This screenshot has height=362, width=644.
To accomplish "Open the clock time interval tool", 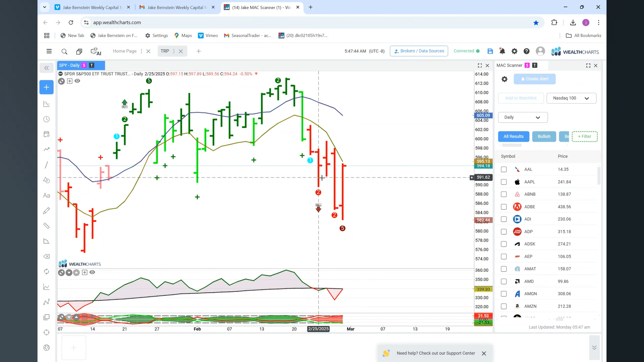I will tap(47, 119).
